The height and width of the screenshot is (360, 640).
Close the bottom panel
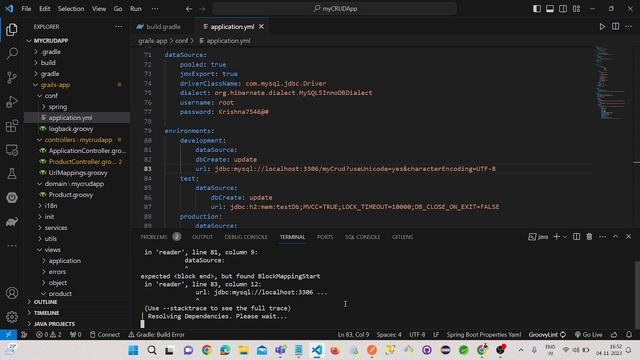(x=628, y=237)
